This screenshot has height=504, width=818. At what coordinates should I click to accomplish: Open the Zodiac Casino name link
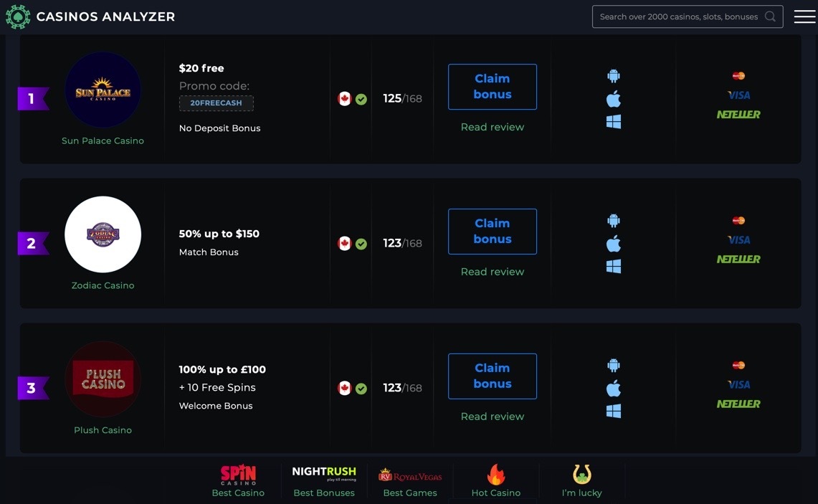click(x=103, y=285)
